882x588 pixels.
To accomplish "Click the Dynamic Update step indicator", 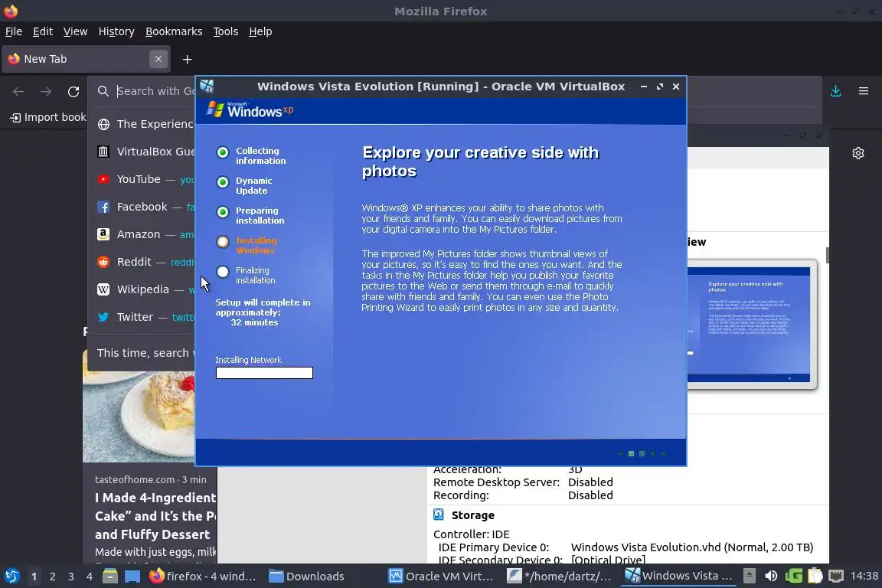I will [x=223, y=182].
